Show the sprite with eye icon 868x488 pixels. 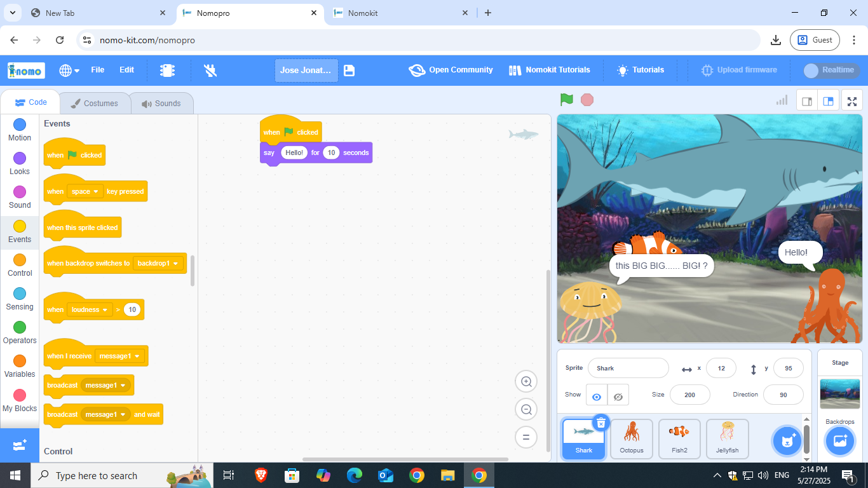pos(596,396)
